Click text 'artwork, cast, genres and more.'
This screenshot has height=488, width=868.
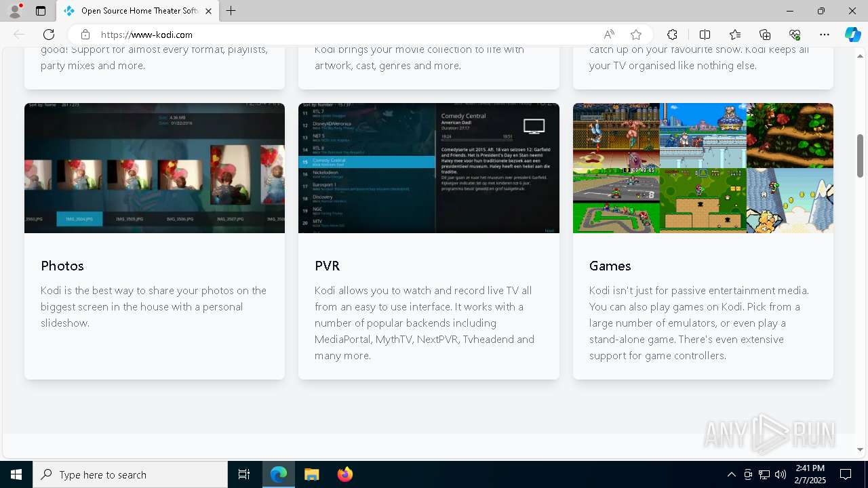[388, 66]
